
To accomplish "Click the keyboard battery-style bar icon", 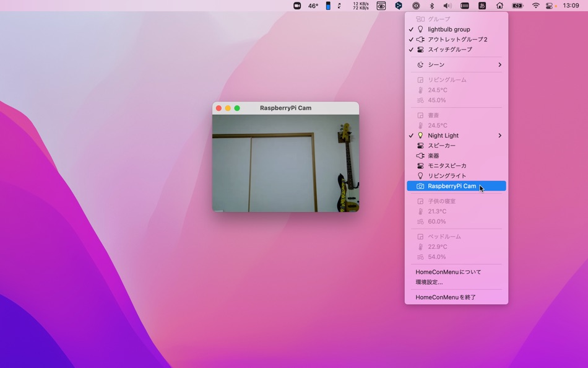I will [x=465, y=6].
